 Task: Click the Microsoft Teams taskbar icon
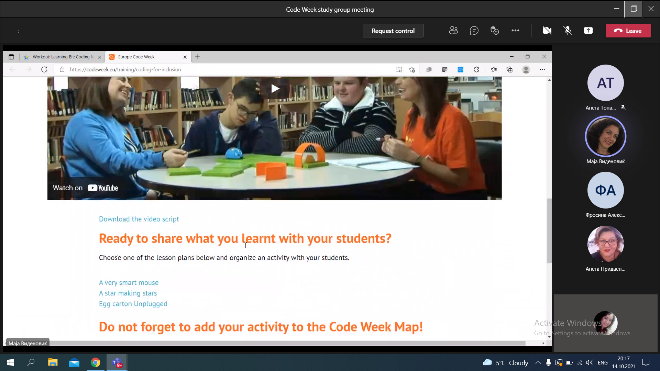[x=117, y=362]
